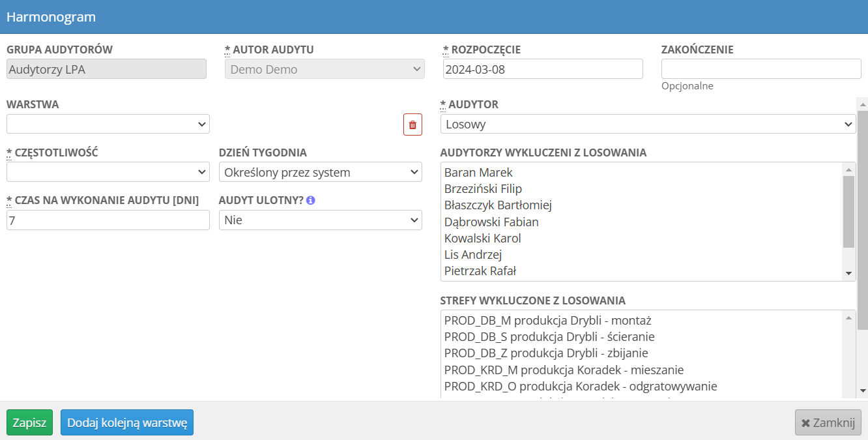Click the Rozpoczęcie date field
Screen dimensions: 868x440
coord(542,69)
